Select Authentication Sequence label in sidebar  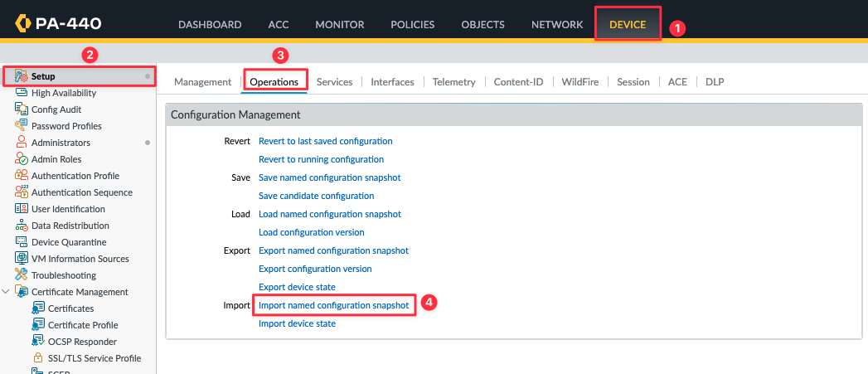pyautogui.click(x=82, y=193)
